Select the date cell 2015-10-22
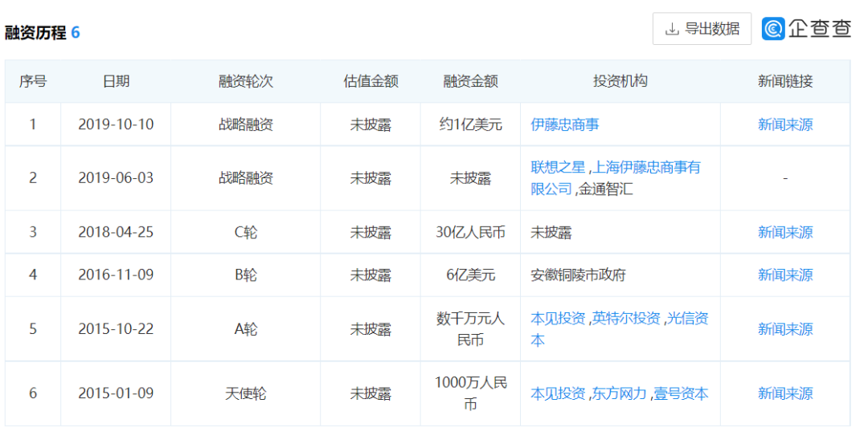The image size is (868, 444). (x=116, y=329)
